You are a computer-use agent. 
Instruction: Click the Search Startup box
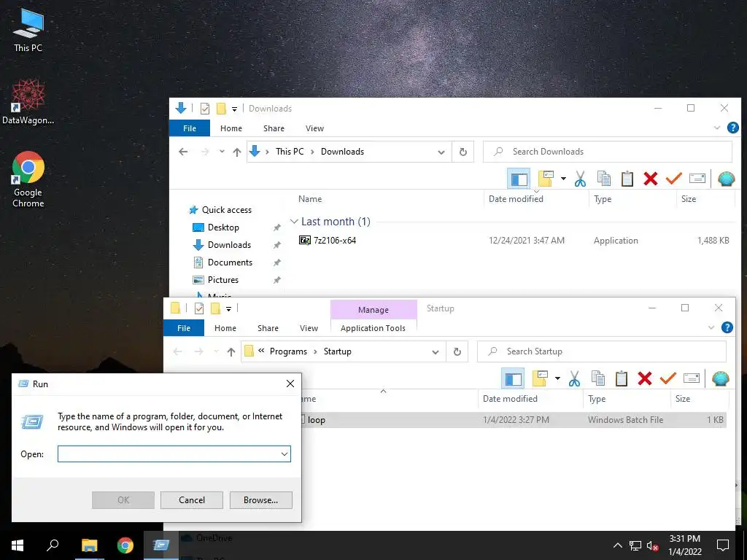[x=602, y=352]
